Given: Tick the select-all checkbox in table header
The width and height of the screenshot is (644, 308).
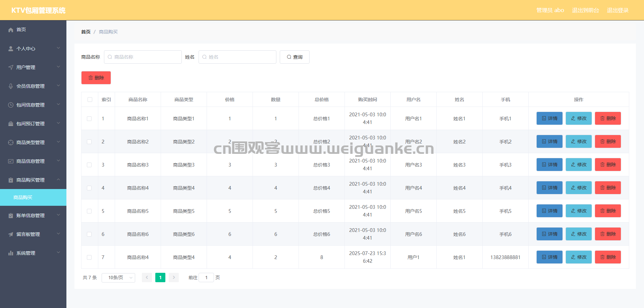Looking at the screenshot, I should click(x=90, y=100).
